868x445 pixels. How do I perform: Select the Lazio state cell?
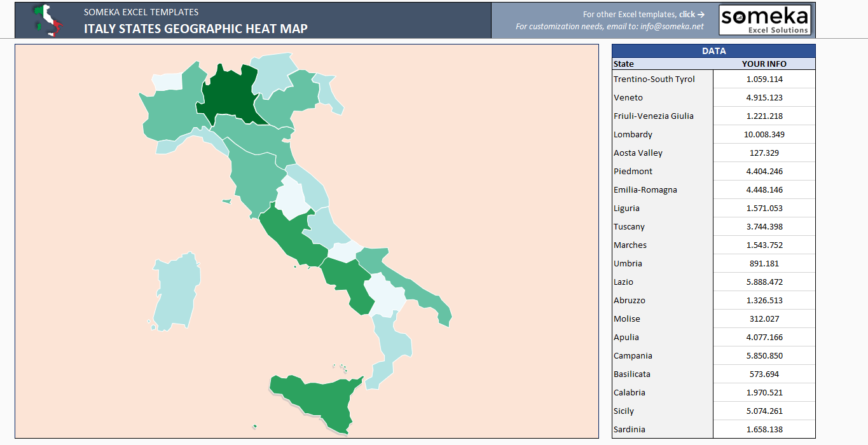click(663, 282)
